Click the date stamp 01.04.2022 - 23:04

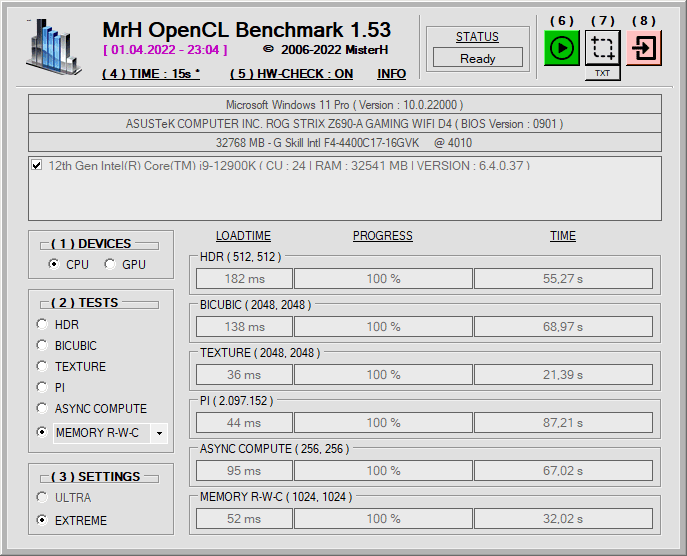pyautogui.click(x=165, y=50)
